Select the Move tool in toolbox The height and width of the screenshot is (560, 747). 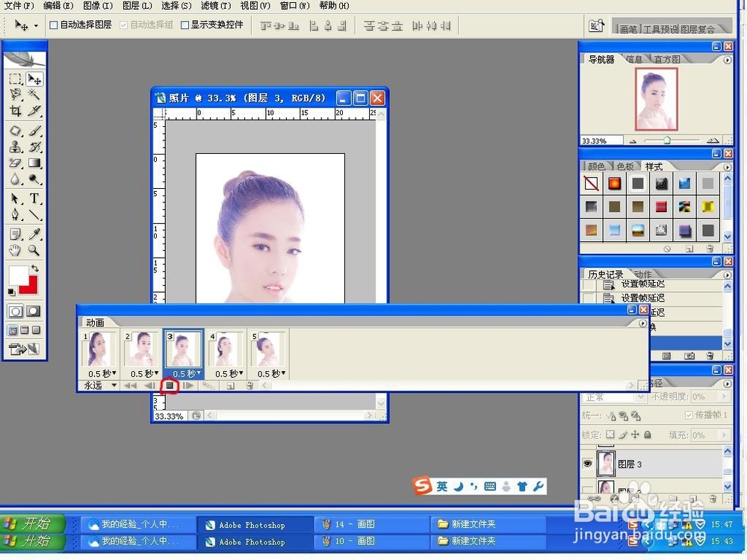pos(34,78)
